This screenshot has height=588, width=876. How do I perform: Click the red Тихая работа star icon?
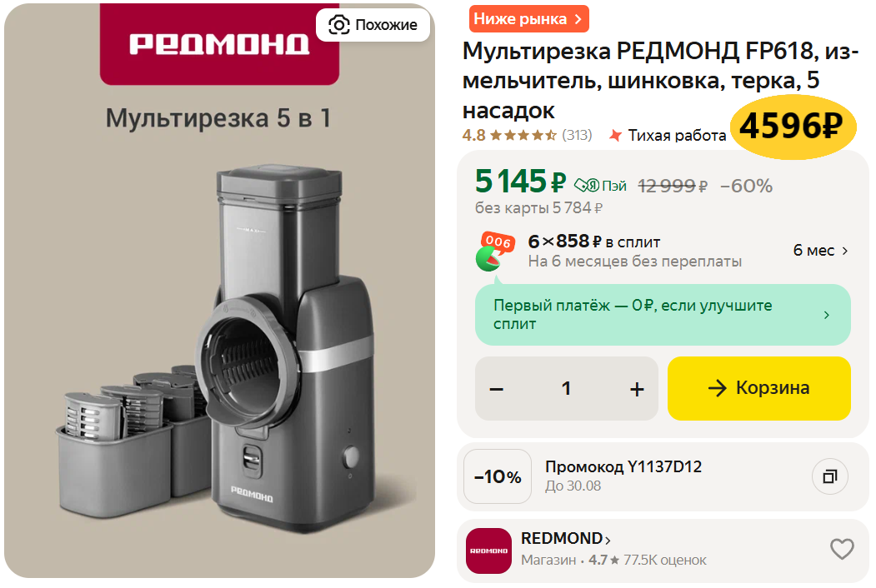[615, 135]
